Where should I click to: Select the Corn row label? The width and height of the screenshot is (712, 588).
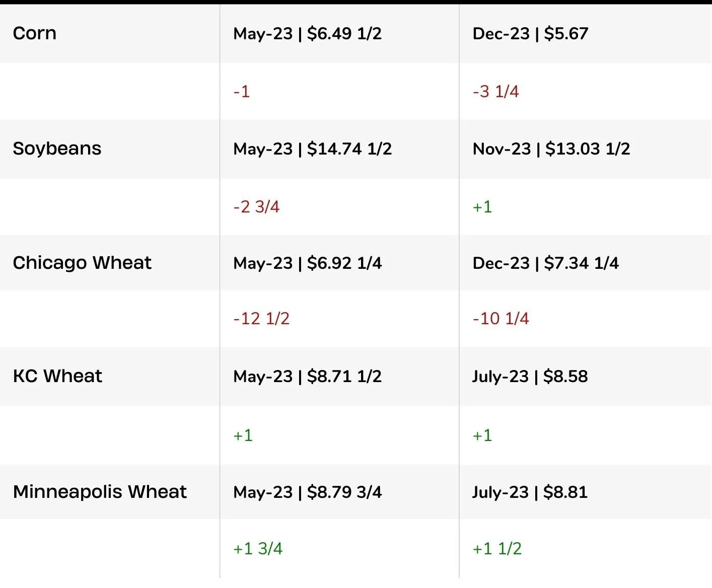click(35, 33)
